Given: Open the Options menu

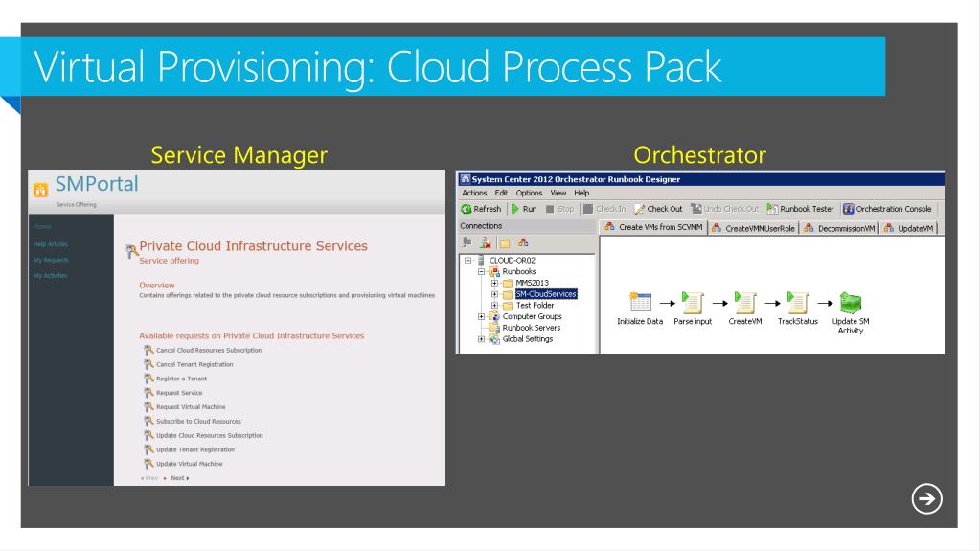Looking at the screenshot, I should click(x=529, y=193).
